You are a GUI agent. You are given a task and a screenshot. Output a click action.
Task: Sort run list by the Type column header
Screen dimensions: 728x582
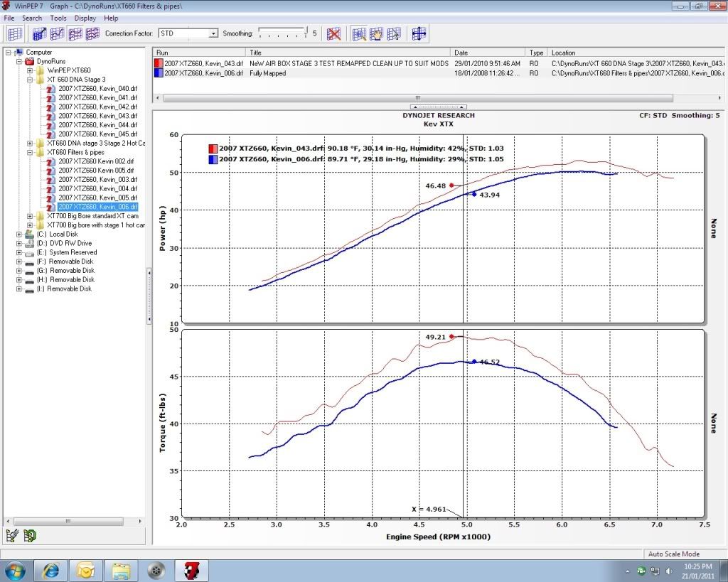[x=536, y=53]
